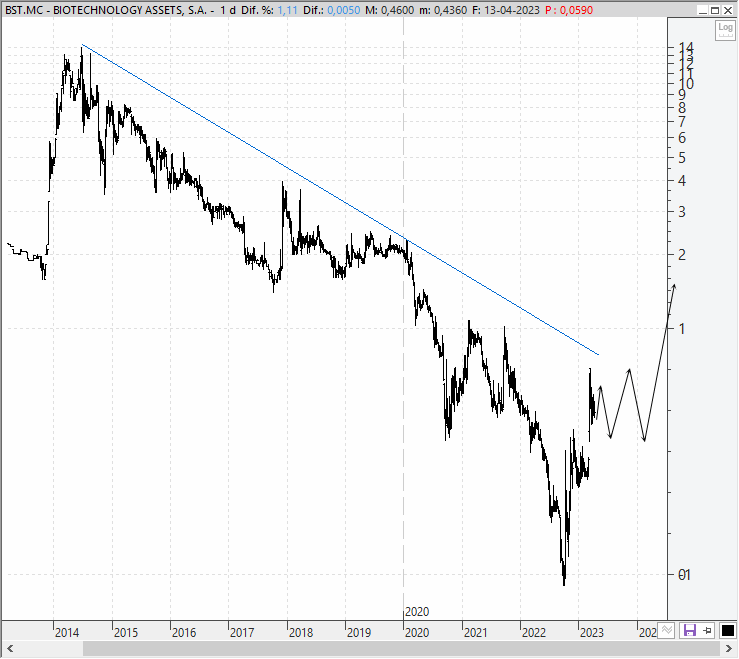This screenshot has width=739, height=659.
Task: Click the 2022 label on time axis
Action: (x=534, y=633)
